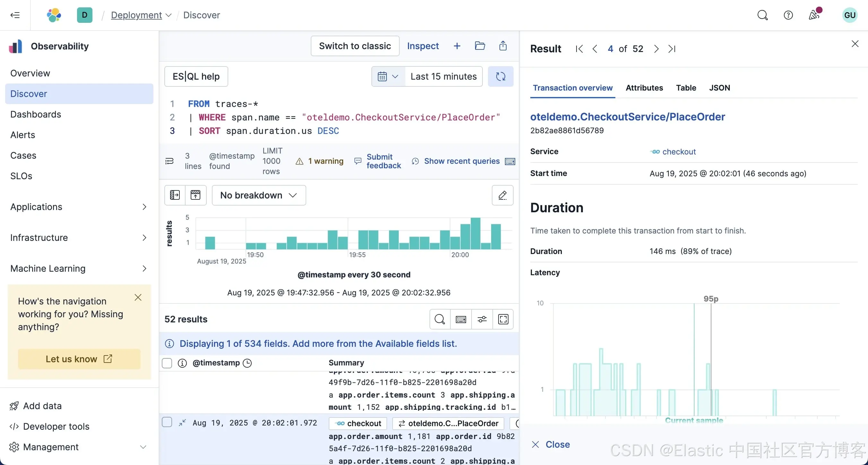Viewport: 868px width, 465px height.
Task: Click the share icon in toolbar
Action: [503, 46]
